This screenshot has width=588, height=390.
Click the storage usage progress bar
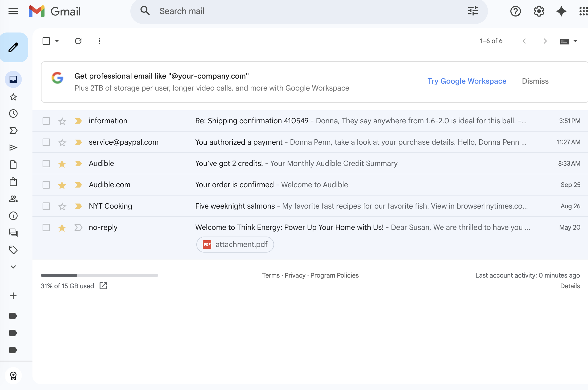point(99,275)
